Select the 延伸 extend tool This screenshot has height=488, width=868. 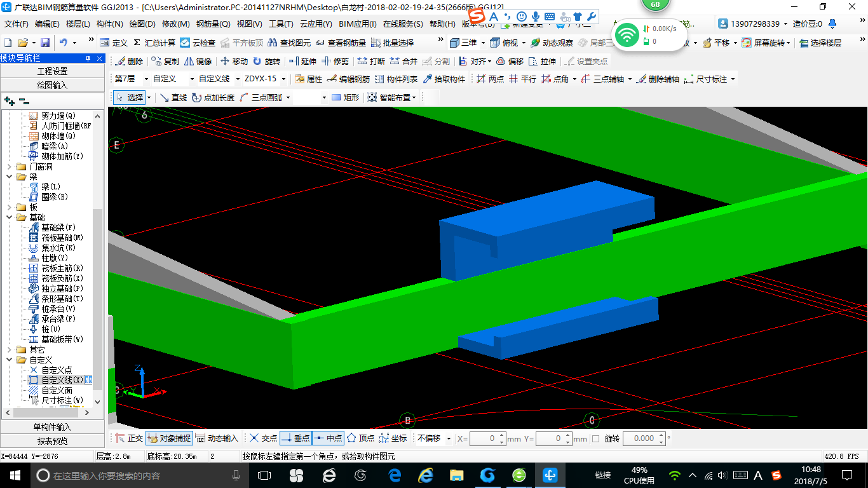pyautogui.click(x=302, y=61)
